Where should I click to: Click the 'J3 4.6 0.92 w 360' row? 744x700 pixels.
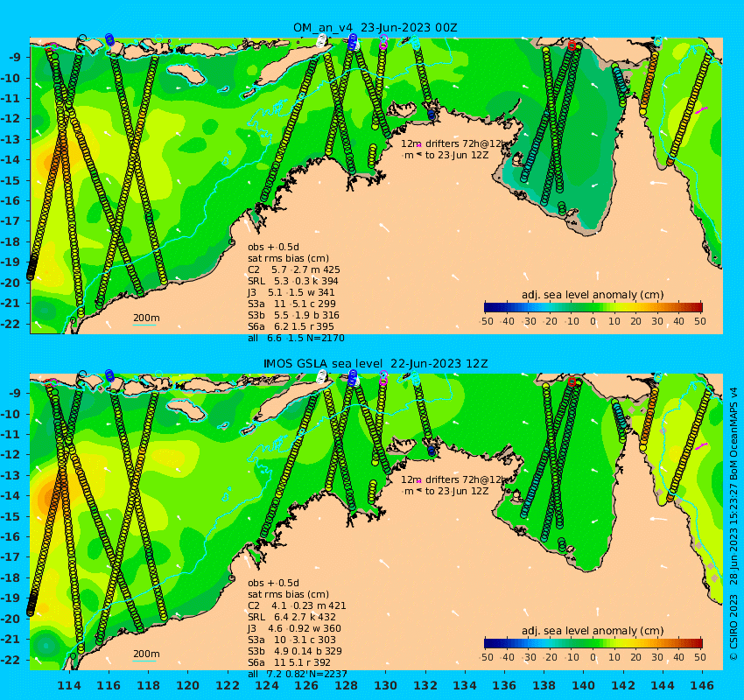[x=294, y=628]
